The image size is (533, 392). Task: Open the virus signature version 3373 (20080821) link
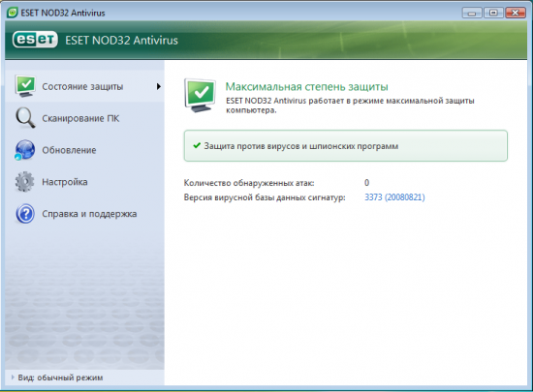click(394, 197)
